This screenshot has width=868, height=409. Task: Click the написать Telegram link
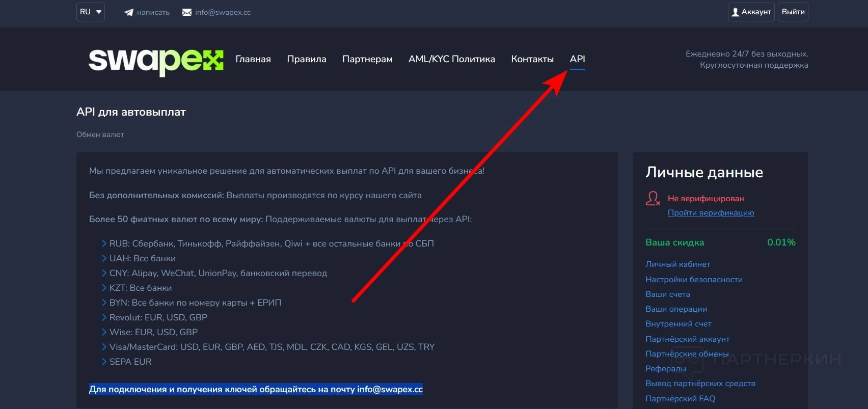tap(153, 12)
